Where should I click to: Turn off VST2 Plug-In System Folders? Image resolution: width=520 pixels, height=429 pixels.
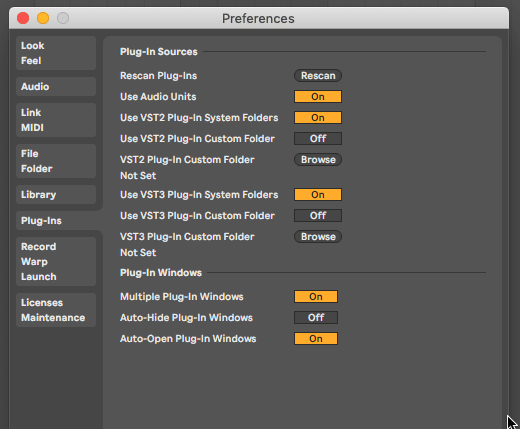pos(318,118)
